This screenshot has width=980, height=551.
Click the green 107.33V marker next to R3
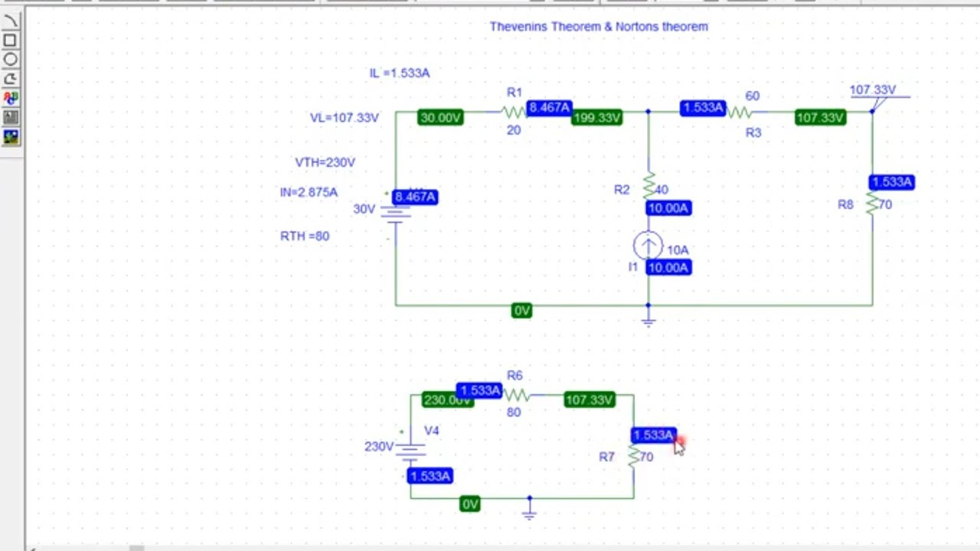tap(820, 117)
